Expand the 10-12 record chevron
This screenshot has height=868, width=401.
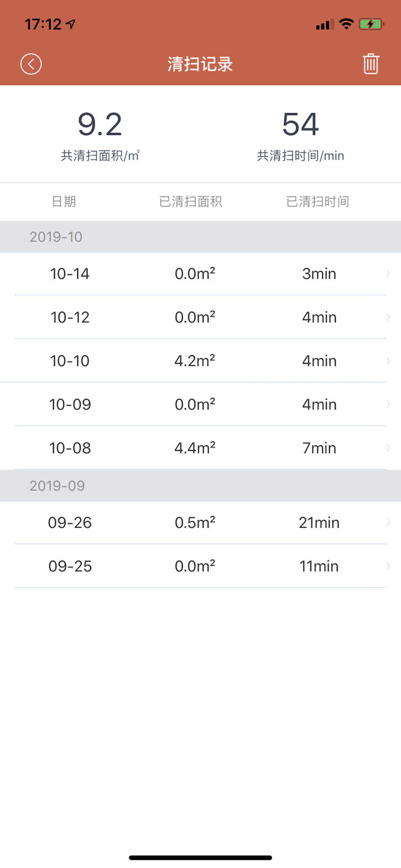(x=388, y=317)
